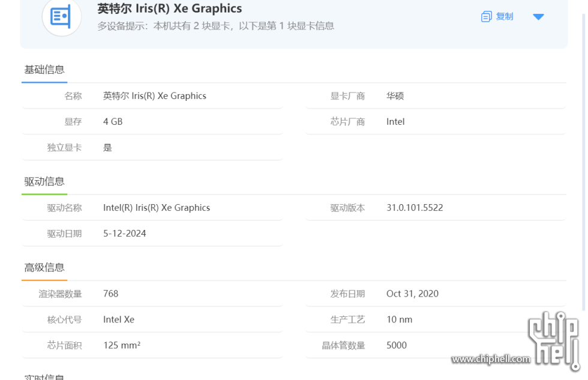Click the multi-device hint about 2 块显卡
The width and height of the screenshot is (588, 380).
point(215,26)
